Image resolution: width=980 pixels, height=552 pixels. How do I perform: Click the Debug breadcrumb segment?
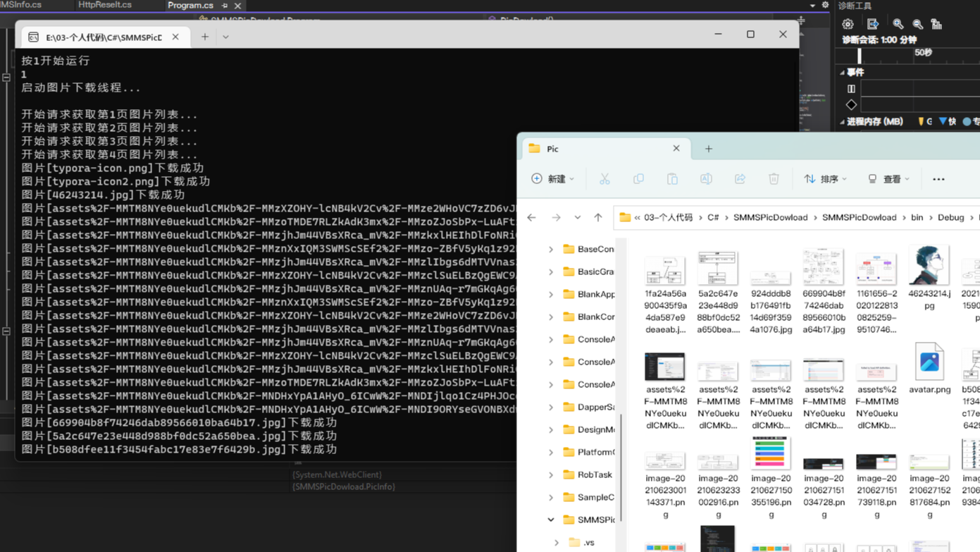click(x=950, y=217)
